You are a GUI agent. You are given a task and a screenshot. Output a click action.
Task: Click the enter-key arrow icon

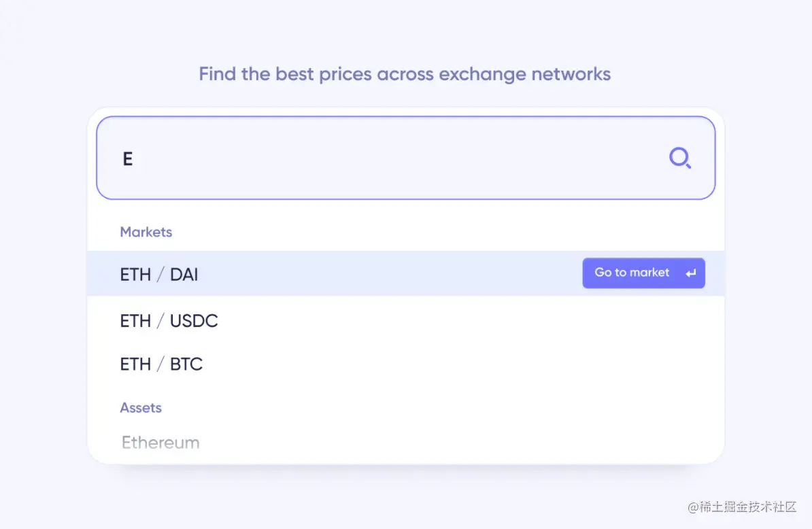pos(690,273)
